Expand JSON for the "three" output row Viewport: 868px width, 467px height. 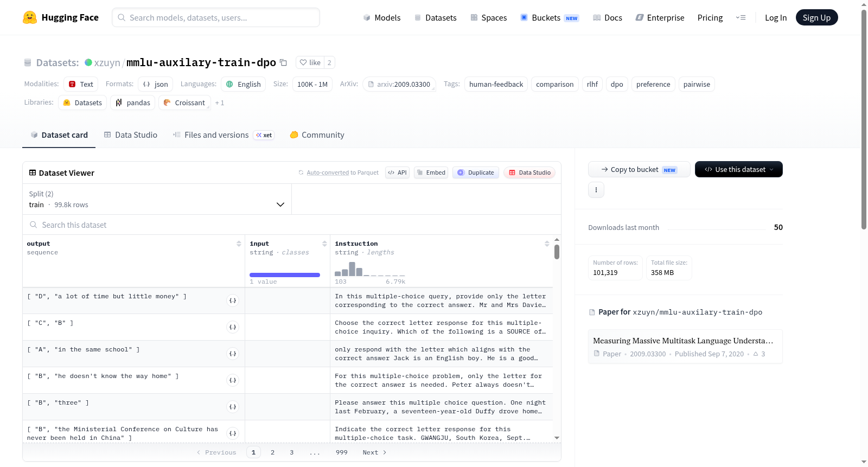(x=233, y=407)
